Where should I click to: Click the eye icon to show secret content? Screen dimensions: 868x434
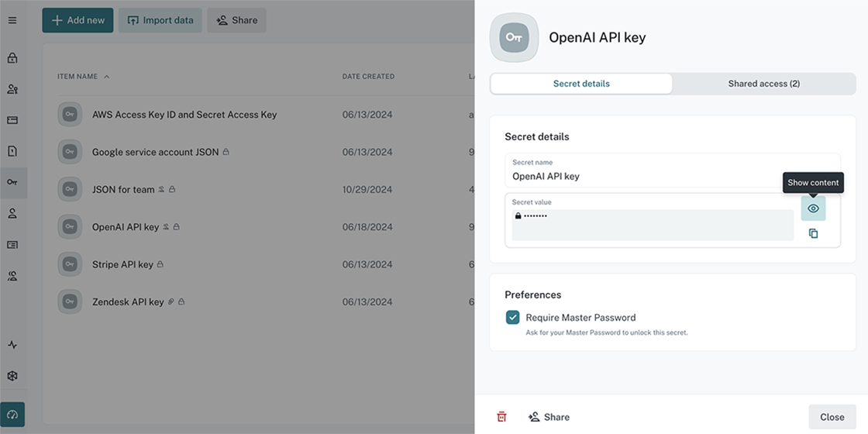[813, 208]
